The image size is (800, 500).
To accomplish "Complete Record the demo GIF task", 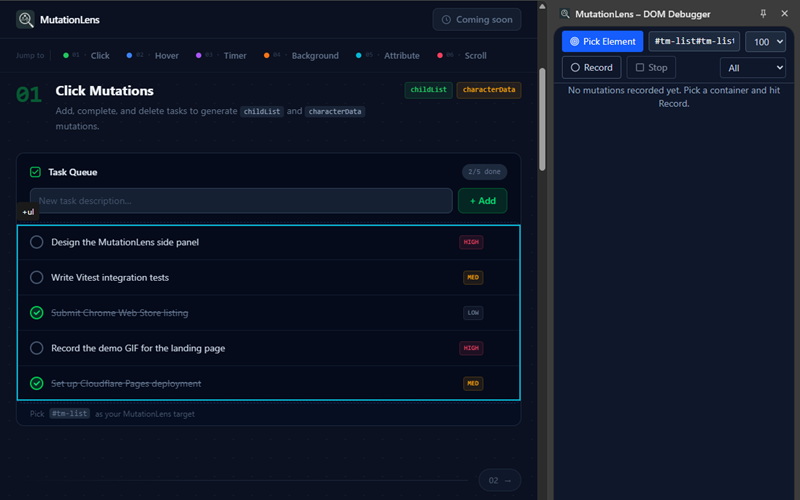I will [x=36, y=348].
